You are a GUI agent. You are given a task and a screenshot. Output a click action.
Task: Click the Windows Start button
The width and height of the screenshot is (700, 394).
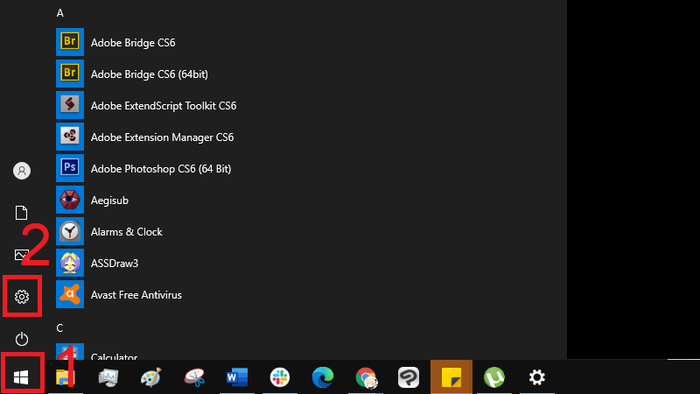point(21,377)
